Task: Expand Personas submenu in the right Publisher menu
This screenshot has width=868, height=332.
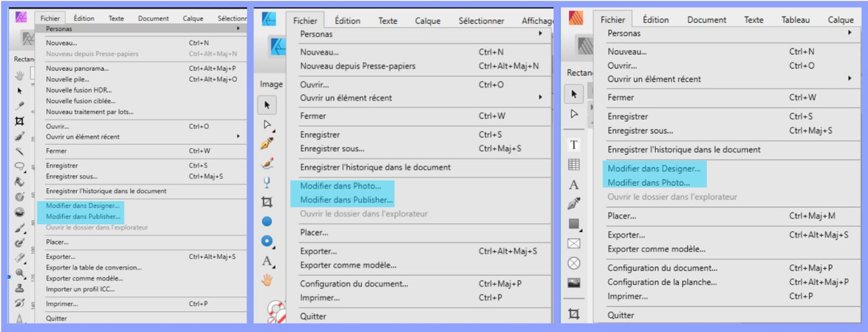Action: 728,33
